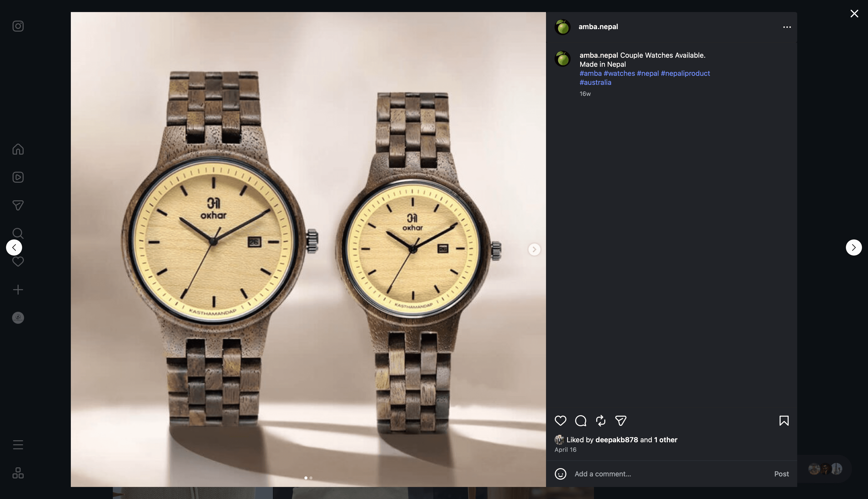Open amba.nepal caption avatar
This screenshot has width=868, height=499.
tap(563, 59)
